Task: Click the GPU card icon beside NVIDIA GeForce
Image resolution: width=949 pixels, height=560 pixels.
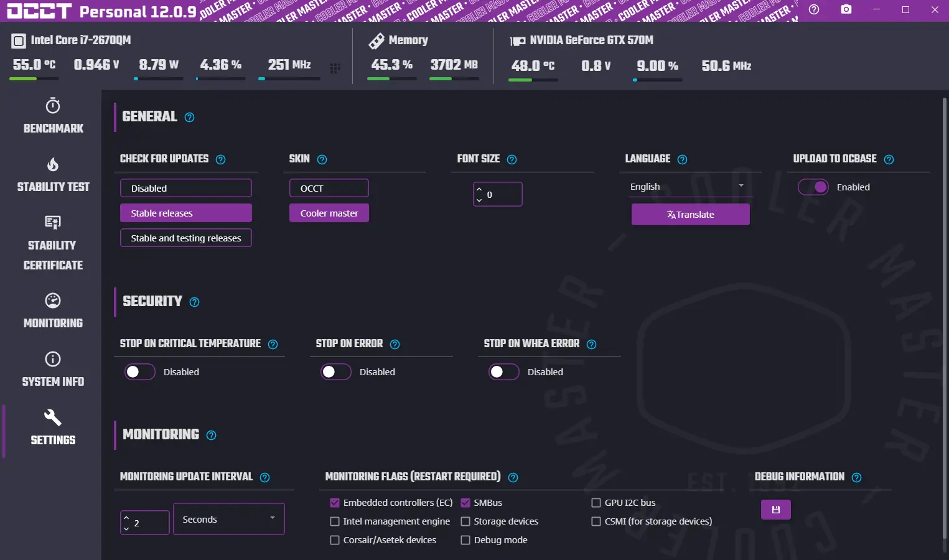Action: click(518, 41)
